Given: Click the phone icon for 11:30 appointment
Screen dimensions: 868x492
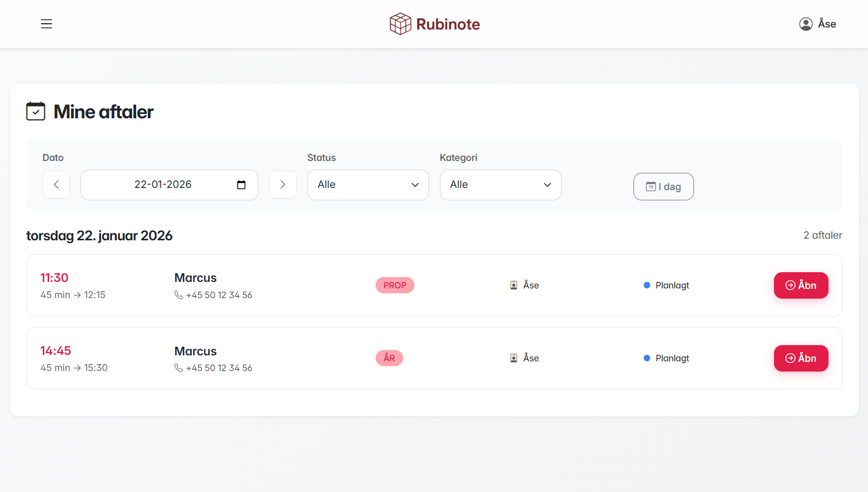Looking at the screenshot, I should tap(178, 295).
